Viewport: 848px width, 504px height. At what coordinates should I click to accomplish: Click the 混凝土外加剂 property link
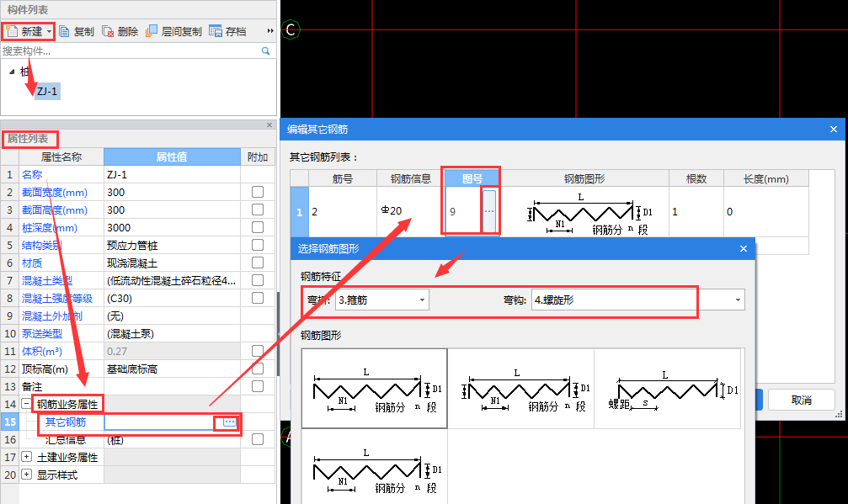coord(52,316)
